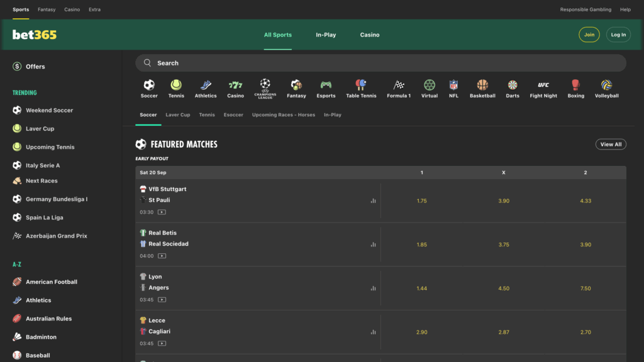Viewport: 644px width, 362px height.
Task: Open stats icon for VfB Stuttgart match
Action: [x=373, y=200]
